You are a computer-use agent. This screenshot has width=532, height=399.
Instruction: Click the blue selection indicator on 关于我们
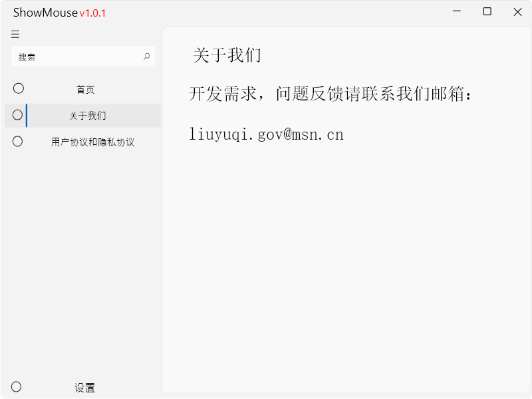tap(27, 116)
